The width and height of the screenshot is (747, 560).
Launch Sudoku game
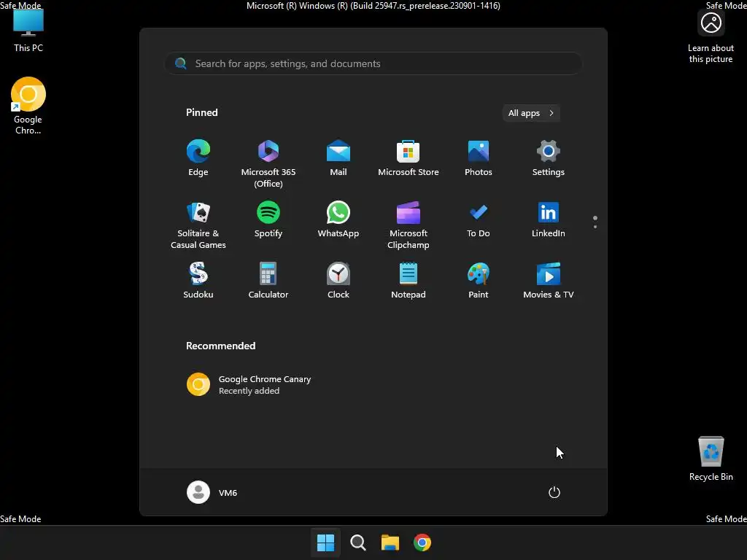pos(198,281)
